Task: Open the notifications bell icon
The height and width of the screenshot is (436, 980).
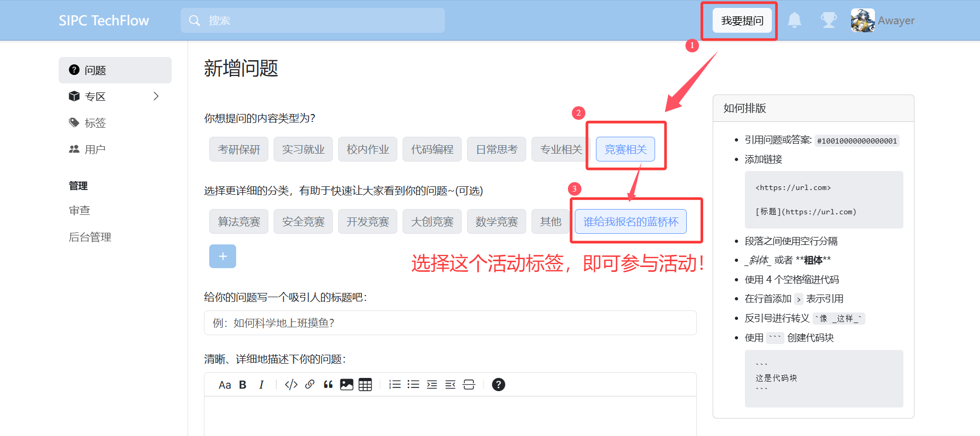Action: point(794,21)
